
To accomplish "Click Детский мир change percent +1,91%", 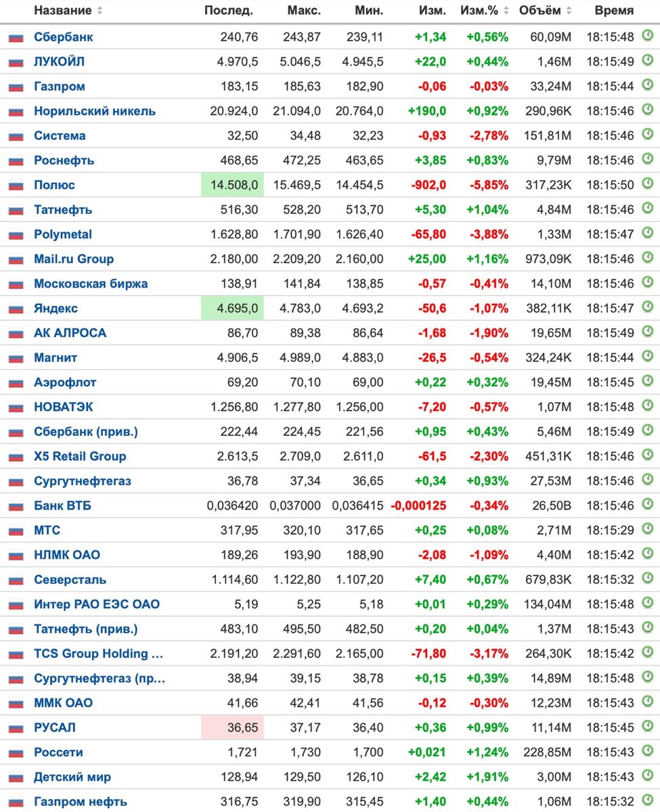I will (487, 777).
